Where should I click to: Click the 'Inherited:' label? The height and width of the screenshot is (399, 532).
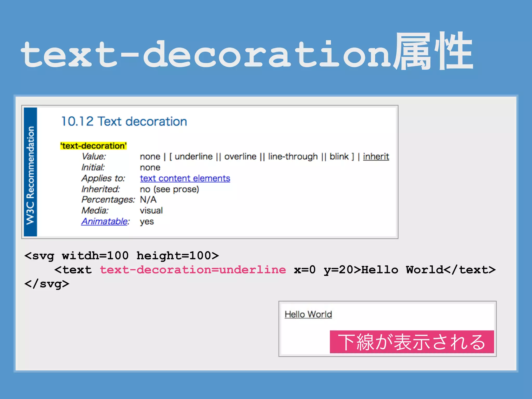pos(101,189)
